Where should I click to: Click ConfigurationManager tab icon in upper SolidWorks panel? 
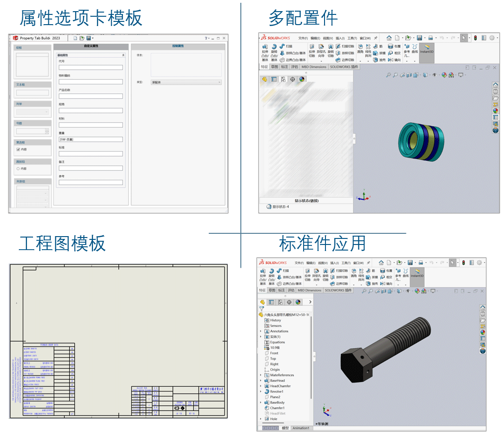pos(283,79)
